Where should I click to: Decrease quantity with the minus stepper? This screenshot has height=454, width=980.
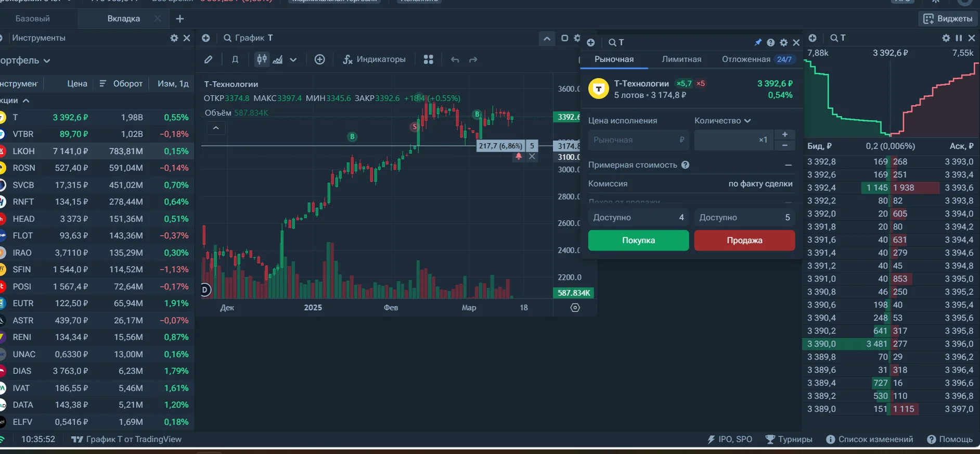coord(785,146)
